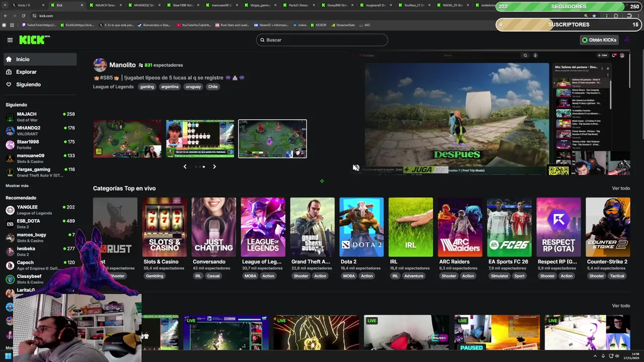This screenshot has width=644, height=362.
Task: Open YANGLEE recommended channel
Action: tap(40, 210)
